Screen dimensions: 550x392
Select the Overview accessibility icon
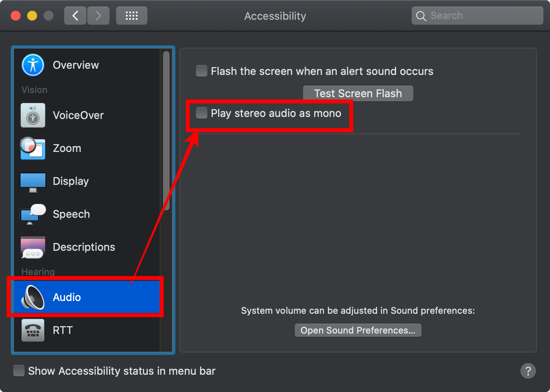[33, 65]
